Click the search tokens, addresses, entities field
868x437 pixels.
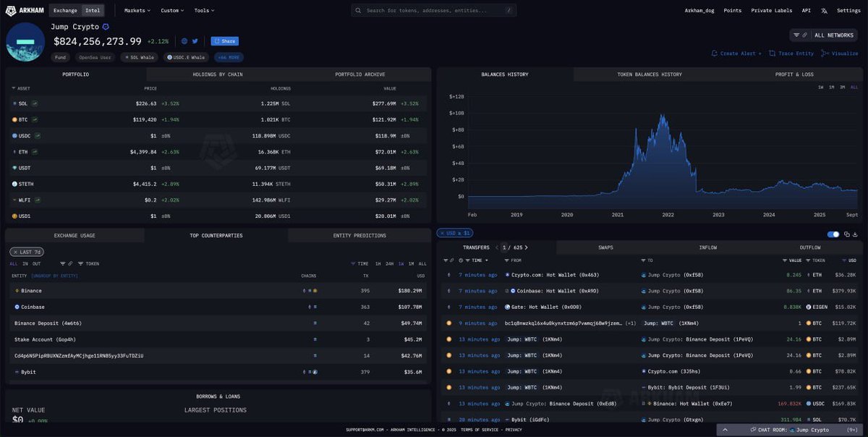(x=434, y=11)
